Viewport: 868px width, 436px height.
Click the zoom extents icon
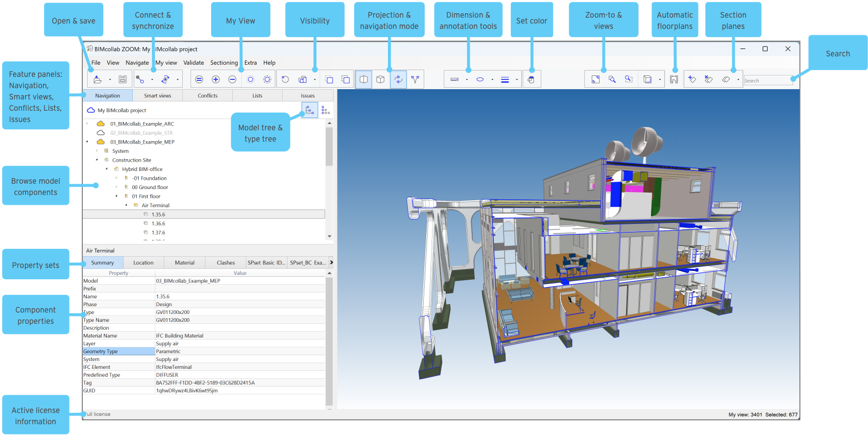(x=596, y=79)
